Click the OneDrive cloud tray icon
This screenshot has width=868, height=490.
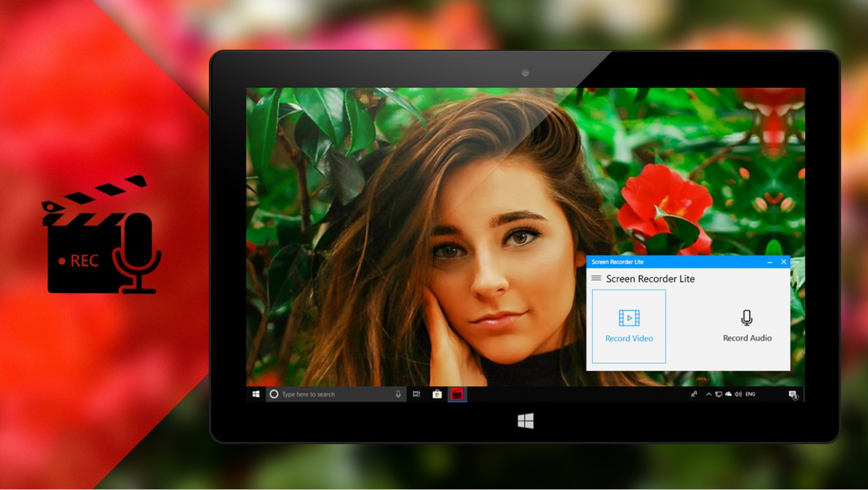pyautogui.click(x=728, y=394)
